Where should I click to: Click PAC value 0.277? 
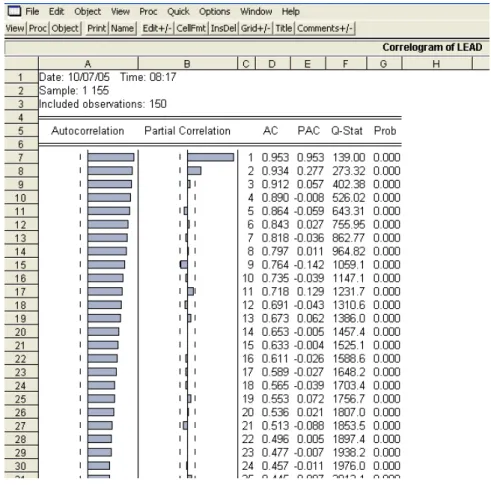coord(310,171)
